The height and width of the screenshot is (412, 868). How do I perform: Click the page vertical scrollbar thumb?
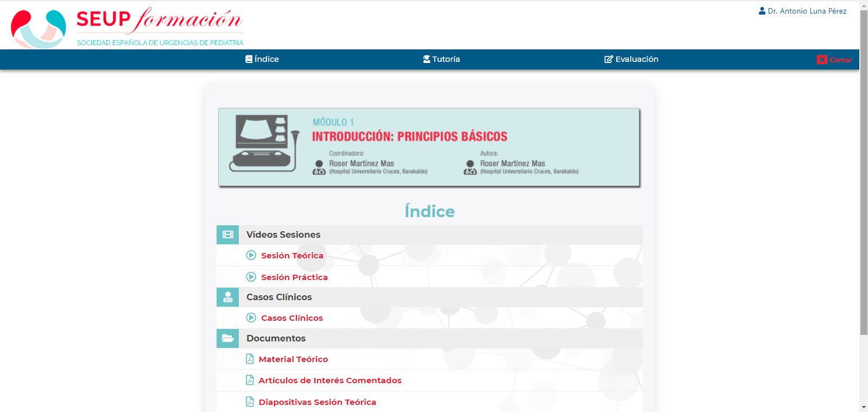pyautogui.click(x=864, y=173)
